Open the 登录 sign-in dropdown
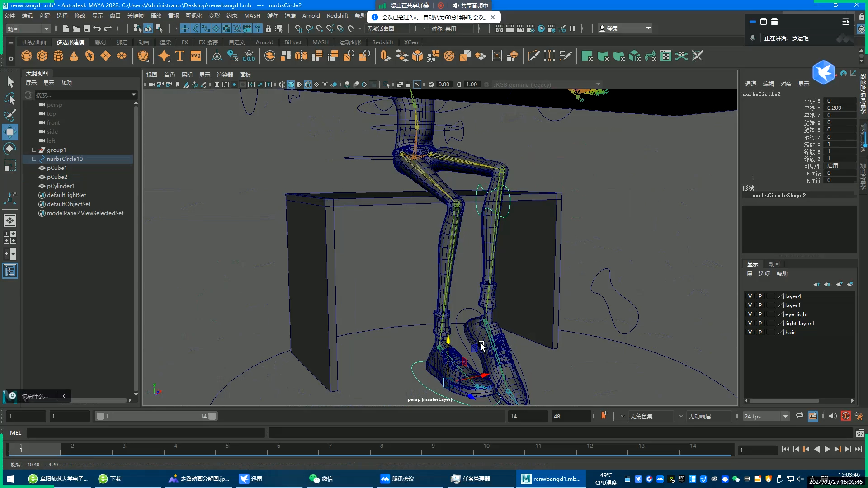Image resolution: width=868 pixels, height=488 pixels. point(625,28)
